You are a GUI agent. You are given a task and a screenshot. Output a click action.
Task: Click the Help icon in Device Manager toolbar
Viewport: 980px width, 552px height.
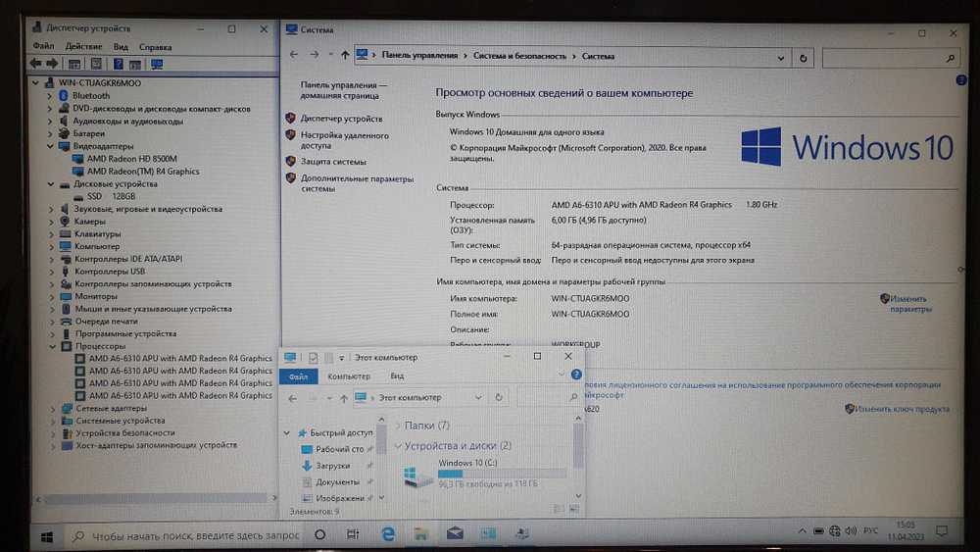[119, 64]
